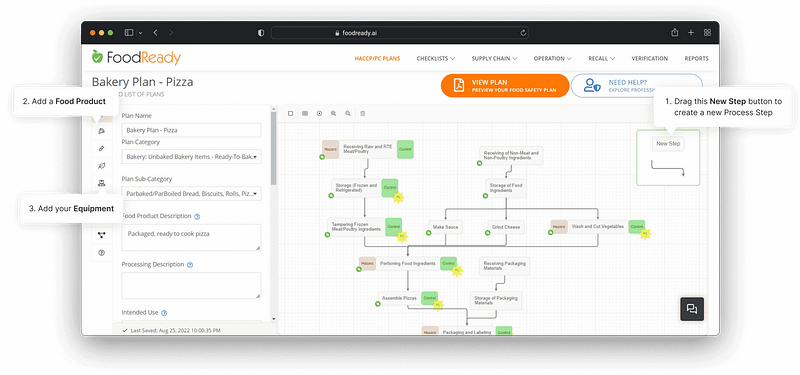Expand the RECALL menu
Screen dimensions: 800x375
coord(602,59)
